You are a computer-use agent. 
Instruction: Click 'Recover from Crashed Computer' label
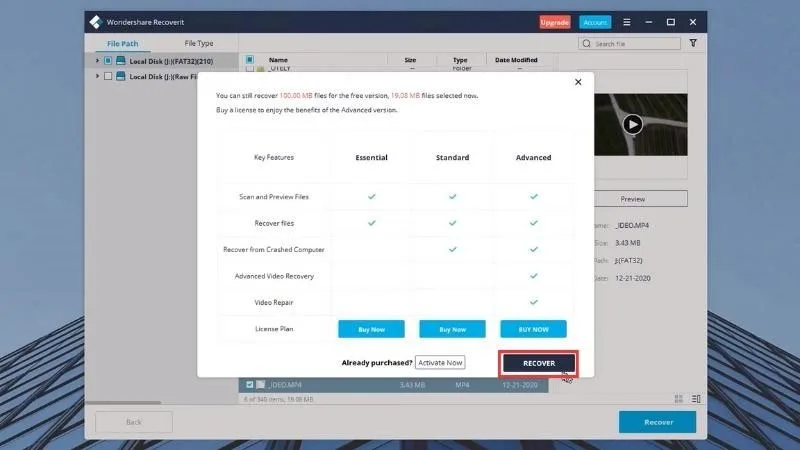pos(273,249)
